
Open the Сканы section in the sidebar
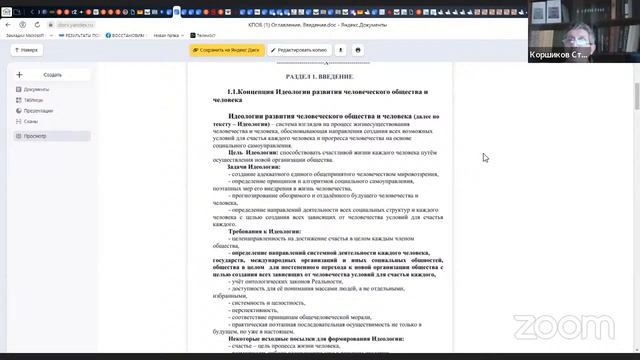click(27, 121)
